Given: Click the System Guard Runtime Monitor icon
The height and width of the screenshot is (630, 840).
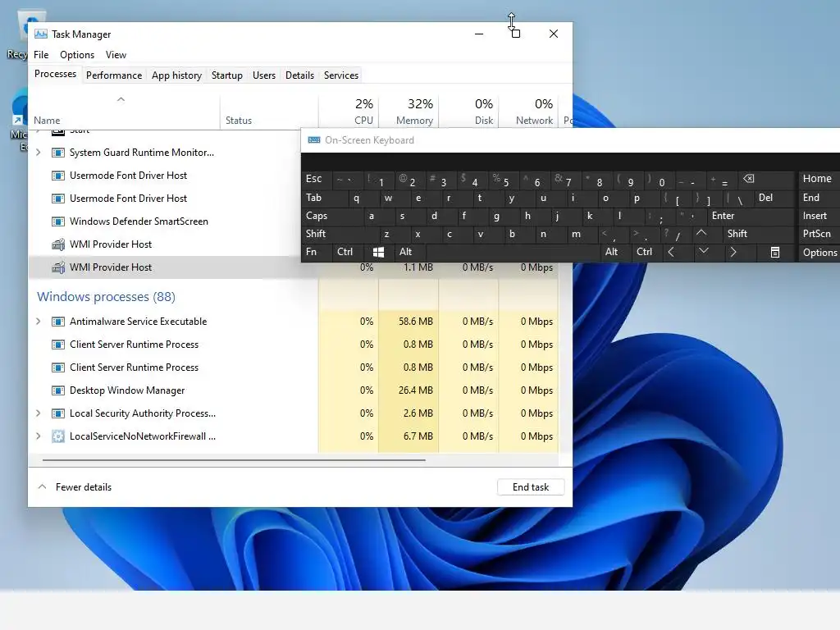Looking at the screenshot, I should pos(58,153).
